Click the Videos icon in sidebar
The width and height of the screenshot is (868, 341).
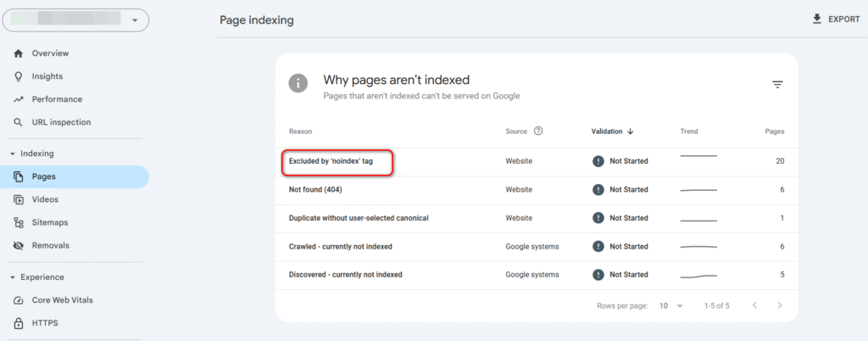(19, 199)
